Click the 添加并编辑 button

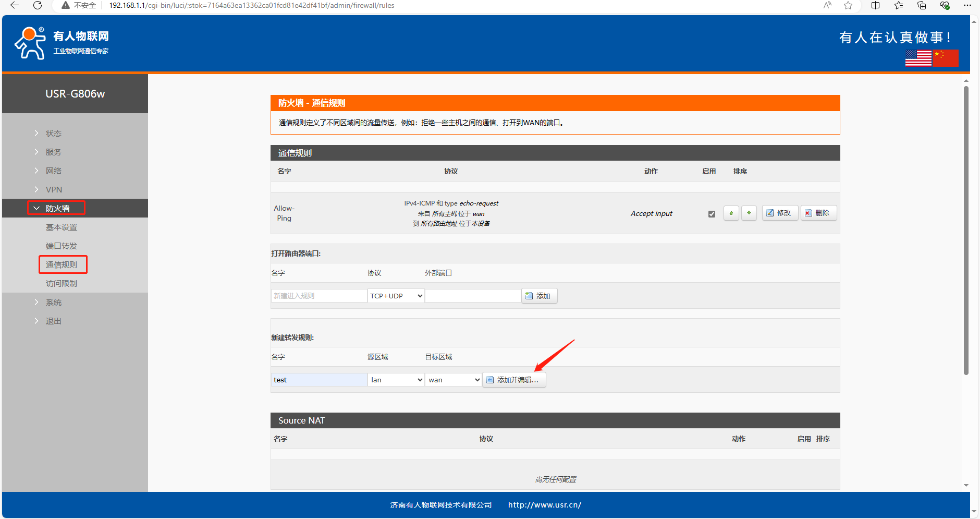pos(514,380)
